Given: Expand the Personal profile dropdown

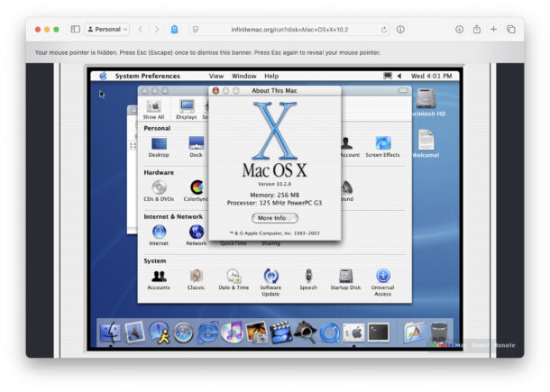Looking at the screenshot, I should (x=107, y=29).
